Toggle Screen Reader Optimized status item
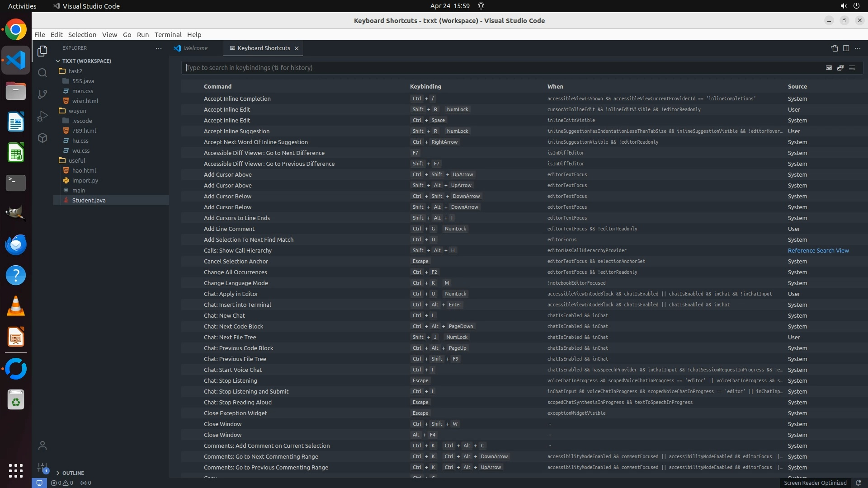 click(815, 483)
